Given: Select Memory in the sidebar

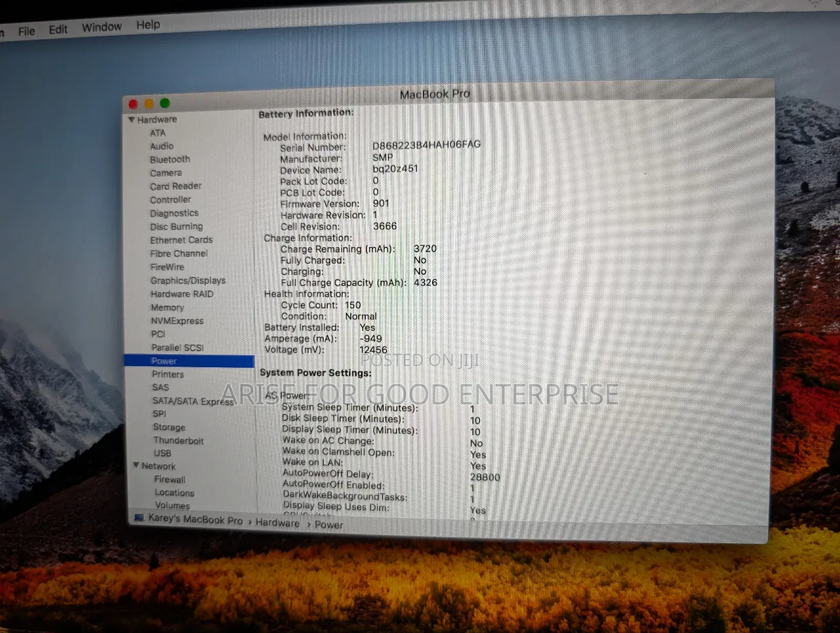Looking at the screenshot, I should pos(167,307).
